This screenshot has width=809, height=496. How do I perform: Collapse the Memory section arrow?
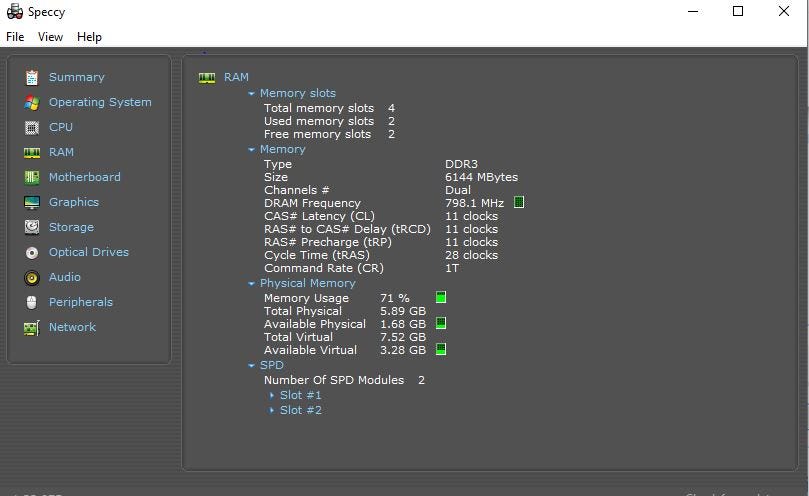click(x=251, y=150)
